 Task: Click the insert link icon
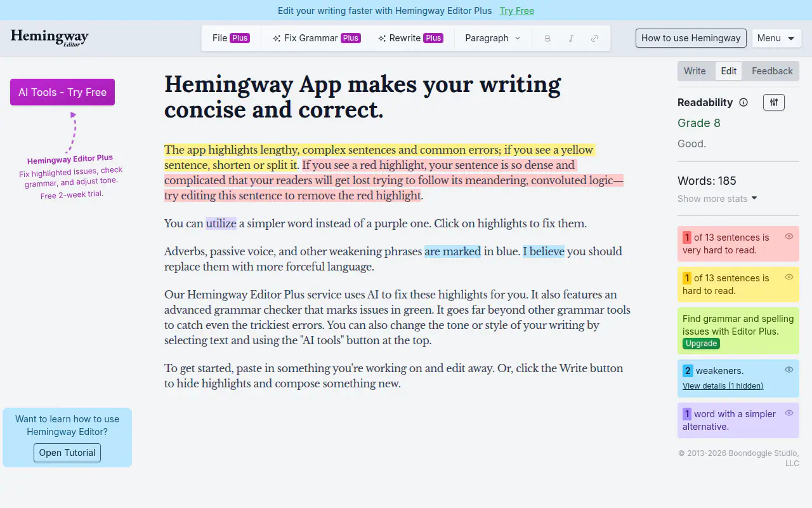tap(594, 38)
